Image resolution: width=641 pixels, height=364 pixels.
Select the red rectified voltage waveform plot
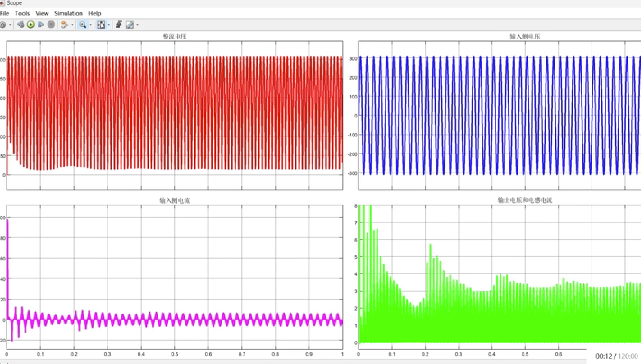175,115
